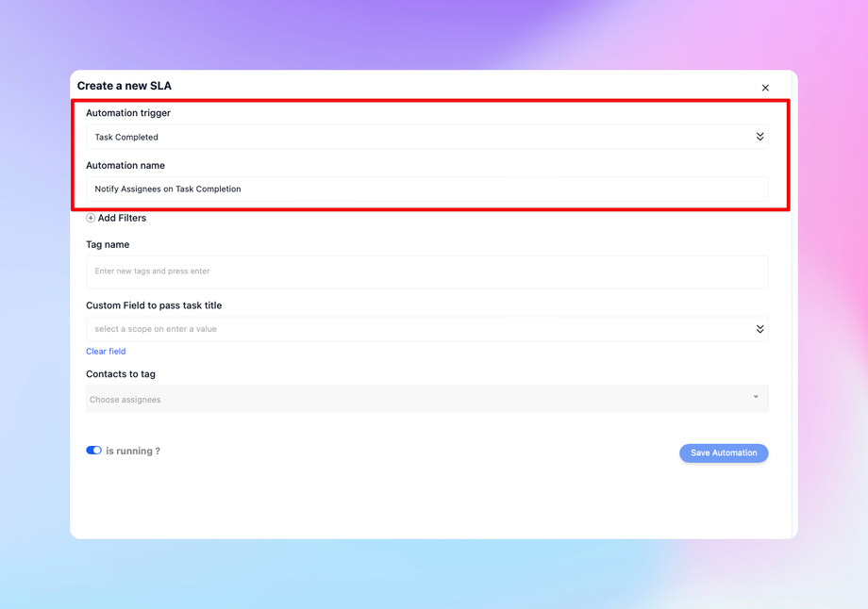This screenshot has width=868, height=609.
Task: Close the Create a new SLA dialog
Action: pos(765,88)
